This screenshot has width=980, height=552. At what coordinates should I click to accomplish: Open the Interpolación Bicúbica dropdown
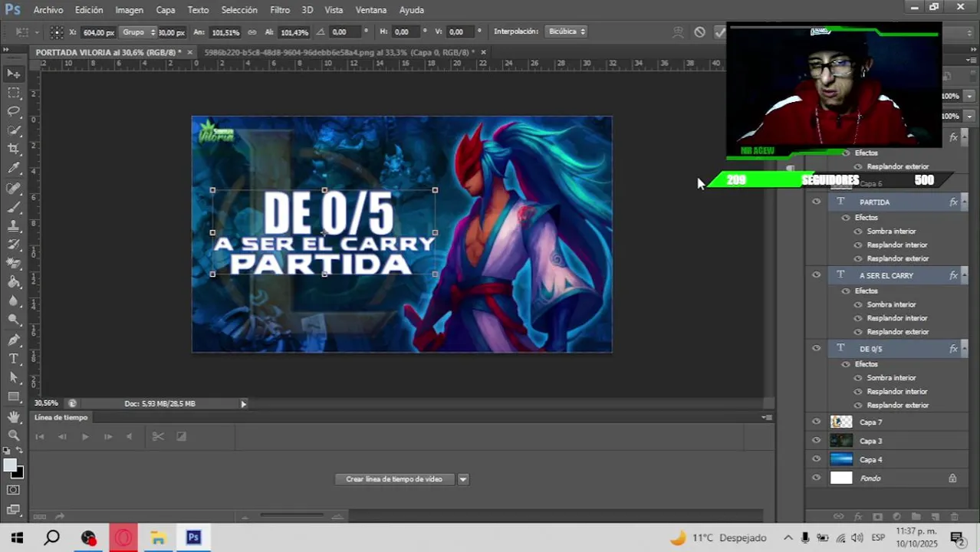pyautogui.click(x=567, y=32)
